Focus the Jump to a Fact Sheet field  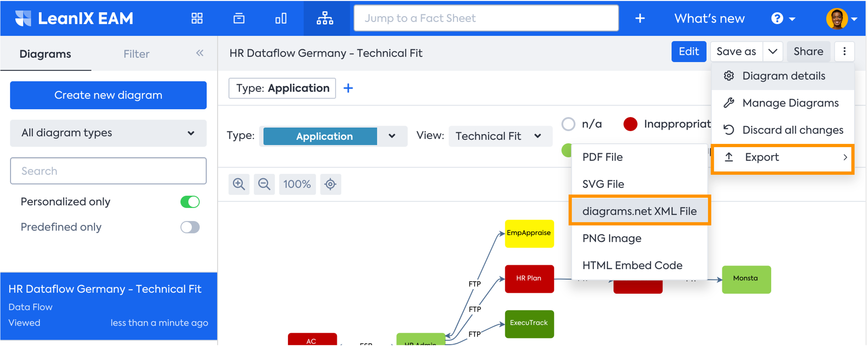coord(486,18)
